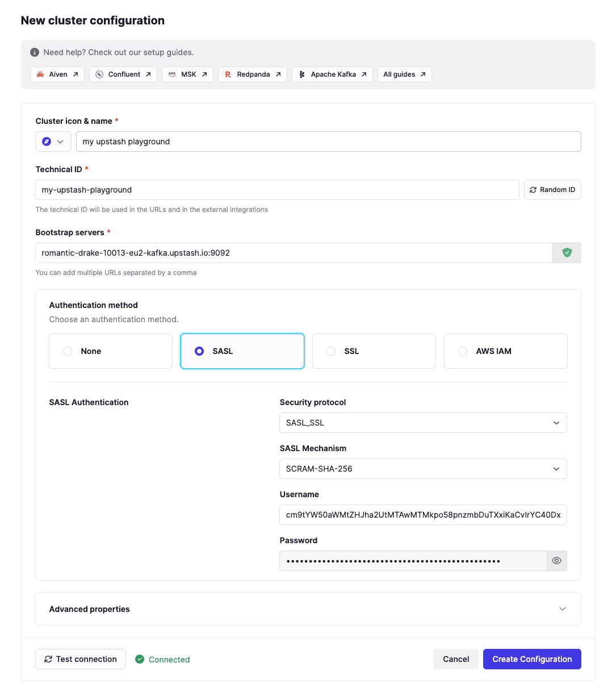Select the SSL authentication method
This screenshot has width=616, height=700.
pyautogui.click(x=374, y=351)
